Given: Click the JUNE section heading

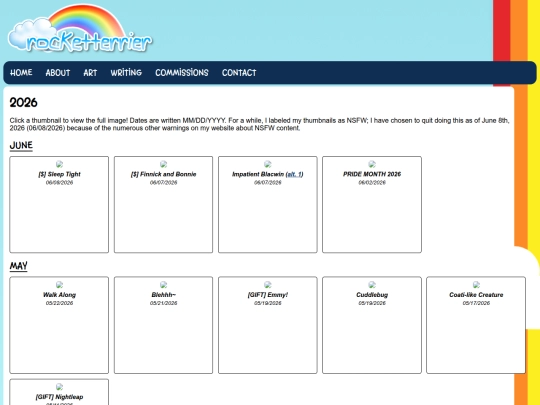Looking at the screenshot, I should (x=21, y=145).
